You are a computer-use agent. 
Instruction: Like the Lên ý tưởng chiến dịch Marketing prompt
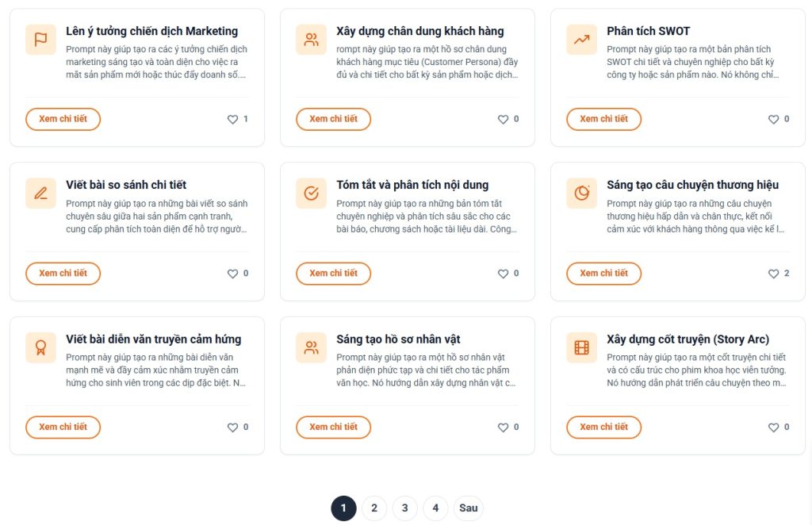232,119
